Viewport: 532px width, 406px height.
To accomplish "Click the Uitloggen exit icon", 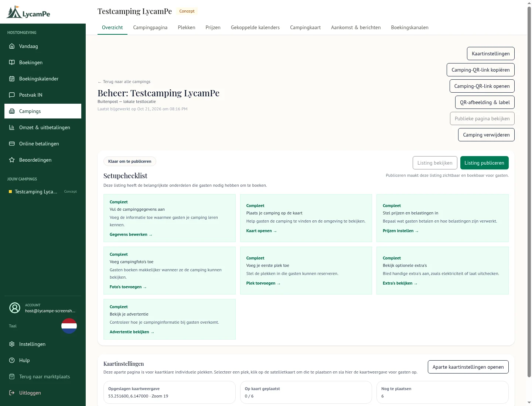I will click(x=12, y=393).
